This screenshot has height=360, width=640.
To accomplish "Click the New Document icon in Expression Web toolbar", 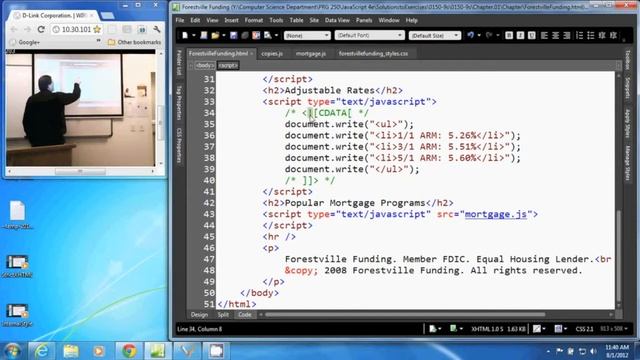I will click(185, 36).
